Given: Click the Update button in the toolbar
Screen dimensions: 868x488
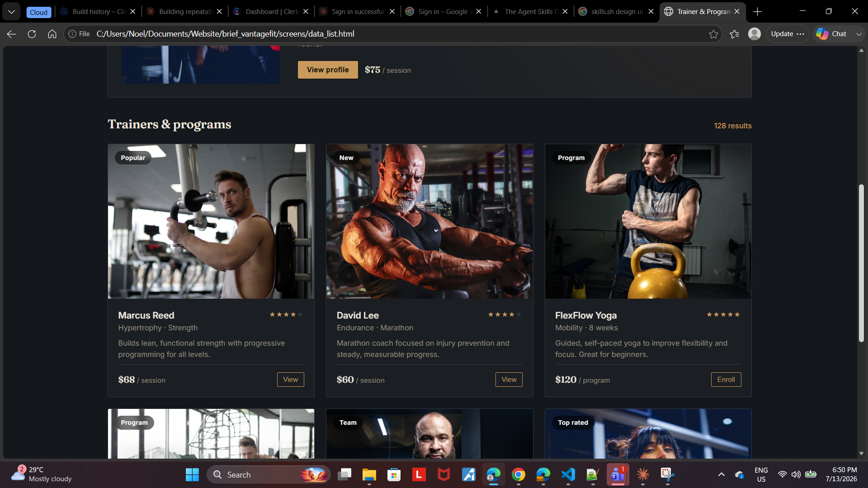Looking at the screenshot, I should click(x=788, y=34).
